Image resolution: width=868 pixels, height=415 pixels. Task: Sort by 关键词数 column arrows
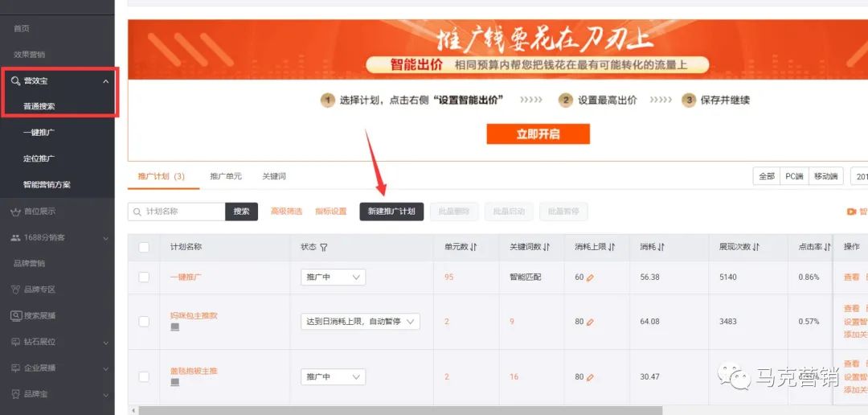pyautogui.click(x=547, y=247)
